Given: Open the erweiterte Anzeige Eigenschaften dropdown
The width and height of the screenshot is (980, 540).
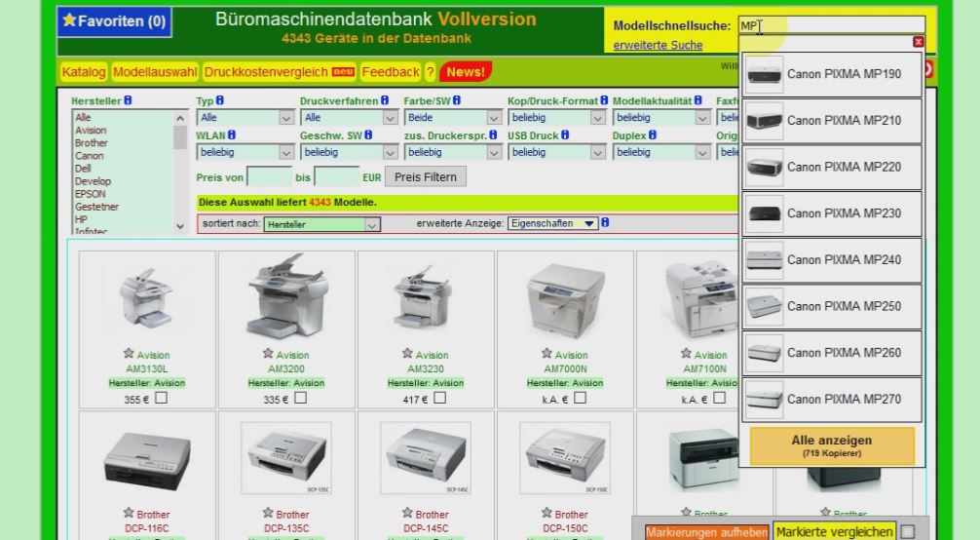Looking at the screenshot, I should (552, 223).
